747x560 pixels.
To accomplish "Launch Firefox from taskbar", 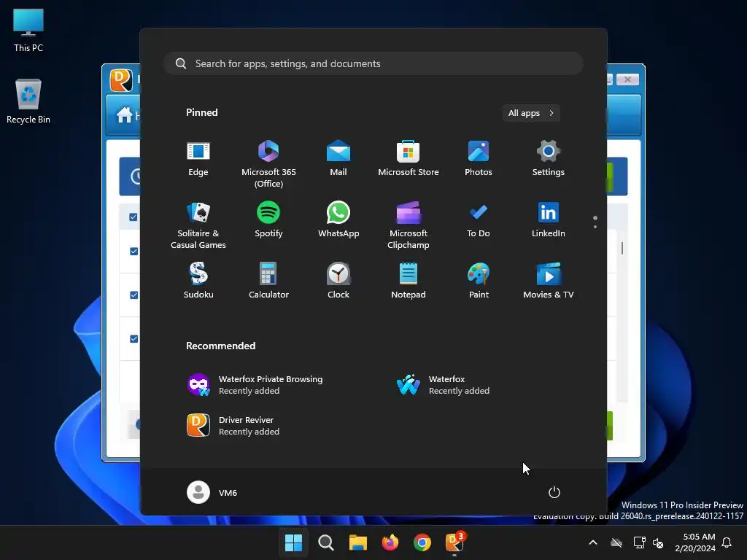I will pos(390,542).
